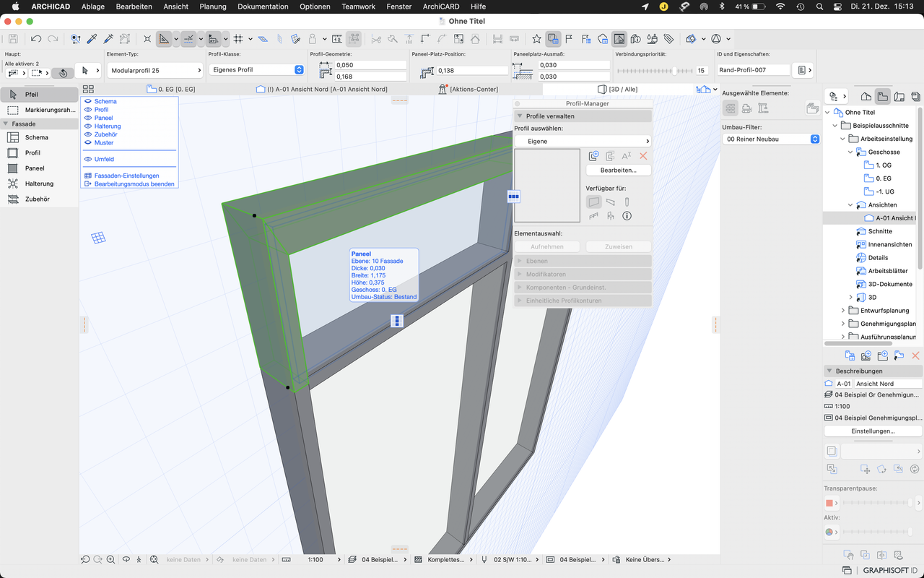The image size is (924, 578).
Task: Click the ID field Rand-Profil-007
Action: (x=753, y=70)
